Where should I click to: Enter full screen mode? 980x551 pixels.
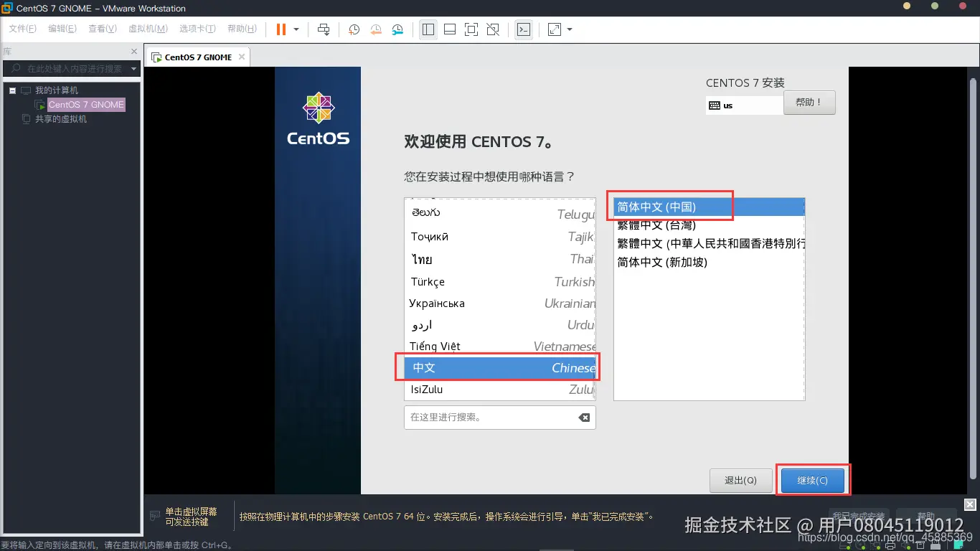coord(471,29)
